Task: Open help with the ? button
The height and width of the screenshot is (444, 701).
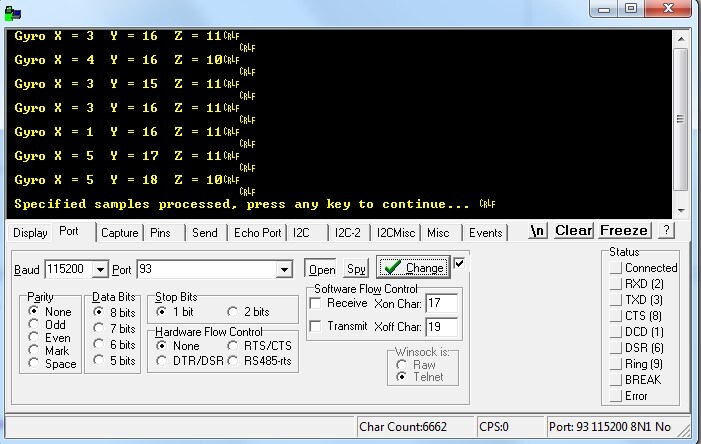Action: tap(666, 231)
